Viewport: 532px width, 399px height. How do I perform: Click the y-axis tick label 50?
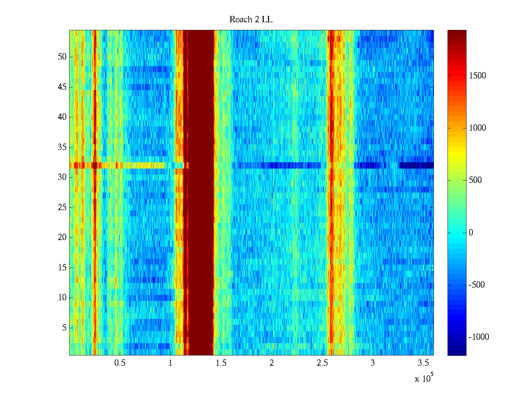(x=62, y=57)
